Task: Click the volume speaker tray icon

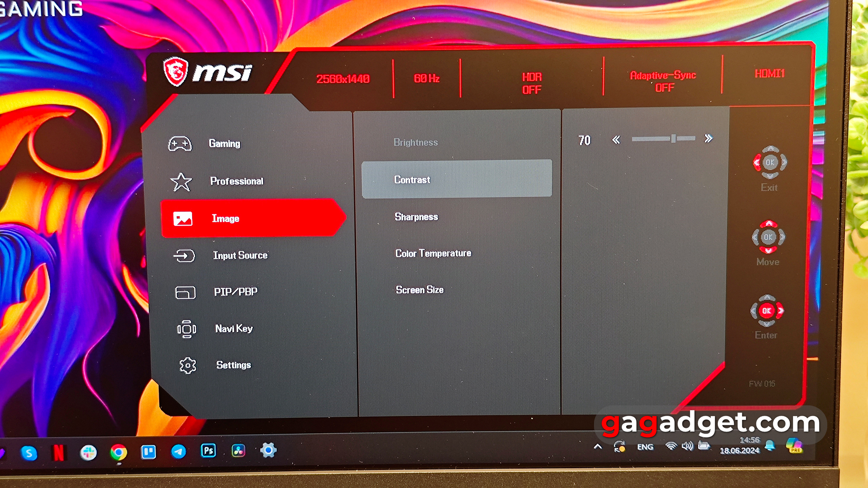Action: click(x=687, y=446)
